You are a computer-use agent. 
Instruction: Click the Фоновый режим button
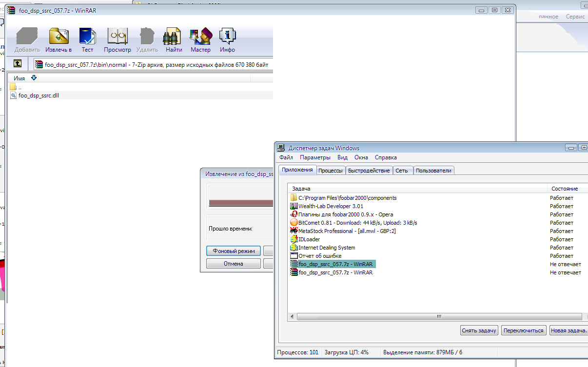(x=234, y=251)
